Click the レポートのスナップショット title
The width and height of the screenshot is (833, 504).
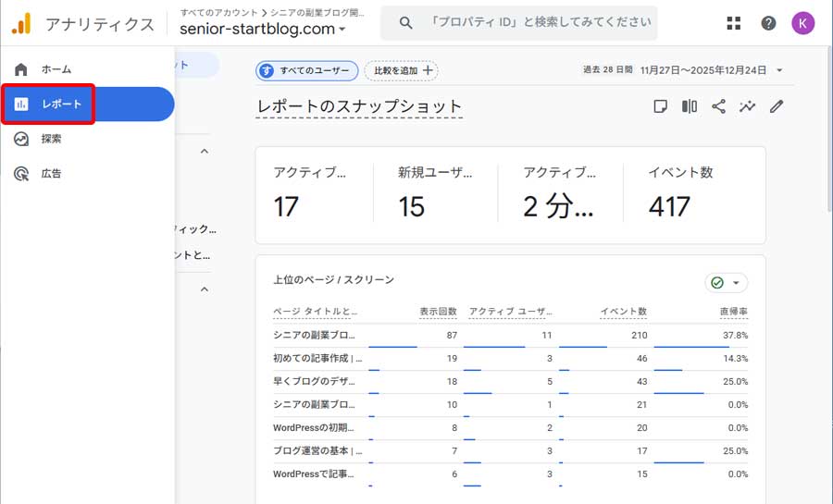(x=359, y=106)
